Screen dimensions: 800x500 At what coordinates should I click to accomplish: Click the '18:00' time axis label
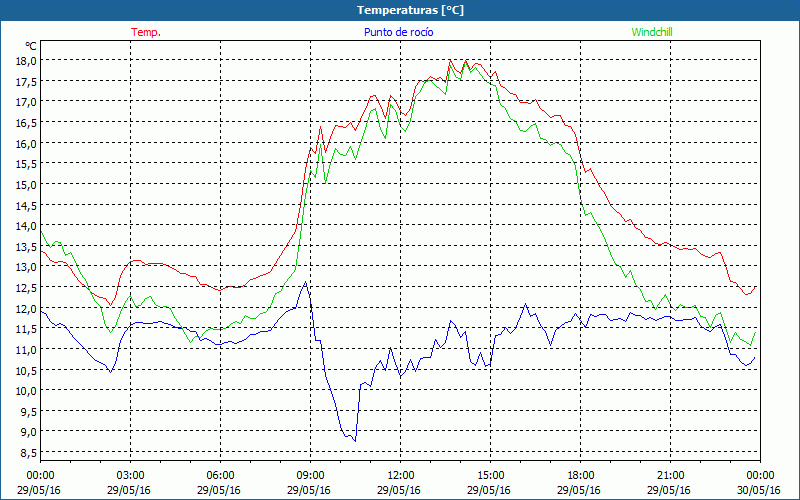click(581, 476)
